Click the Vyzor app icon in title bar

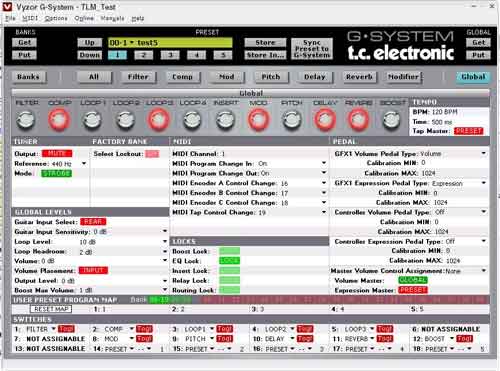[7, 7]
